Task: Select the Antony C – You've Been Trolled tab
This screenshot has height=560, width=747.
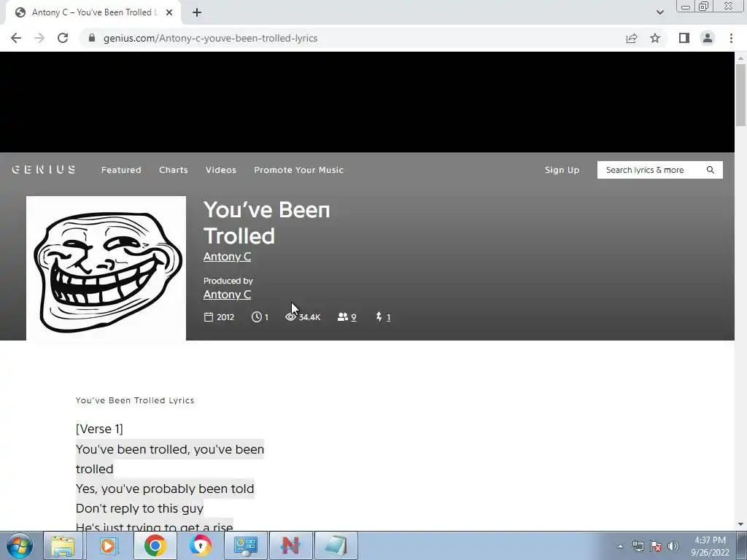Action: click(93, 12)
